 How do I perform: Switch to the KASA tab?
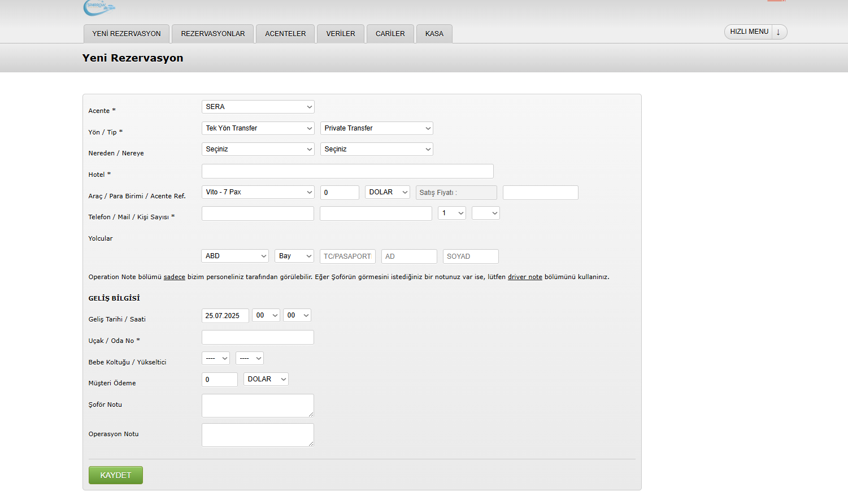tap(434, 34)
